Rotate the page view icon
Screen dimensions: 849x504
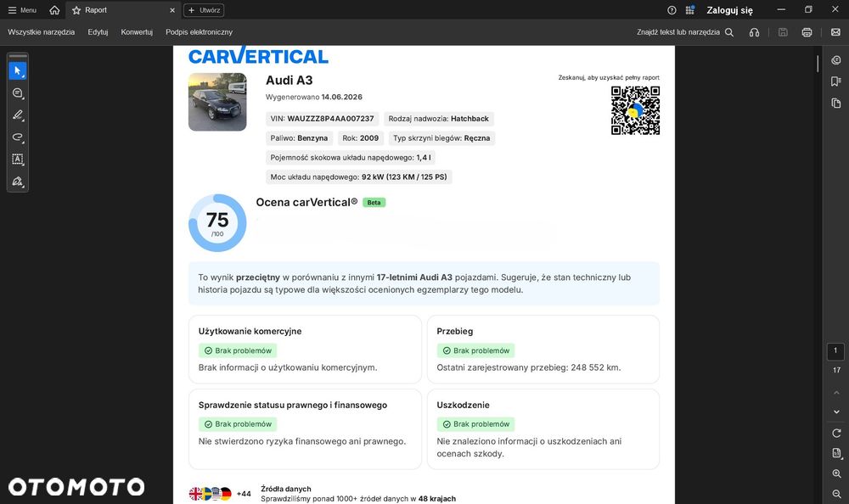(836, 433)
